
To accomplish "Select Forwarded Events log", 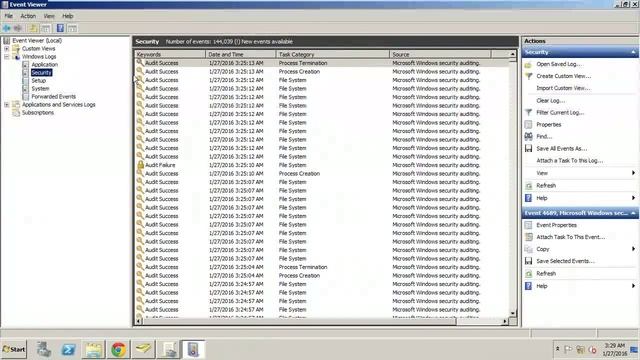I will pos(53,96).
